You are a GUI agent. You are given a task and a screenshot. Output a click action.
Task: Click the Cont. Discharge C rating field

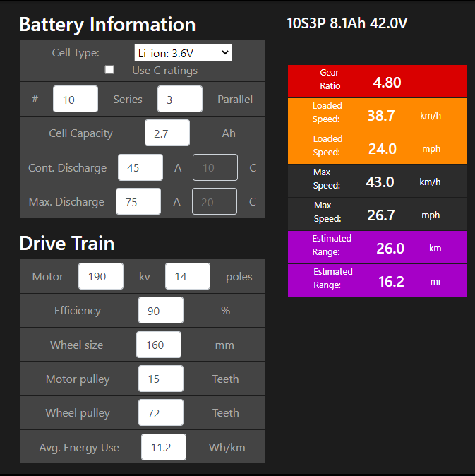pyautogui.click(x=215, y=168)
